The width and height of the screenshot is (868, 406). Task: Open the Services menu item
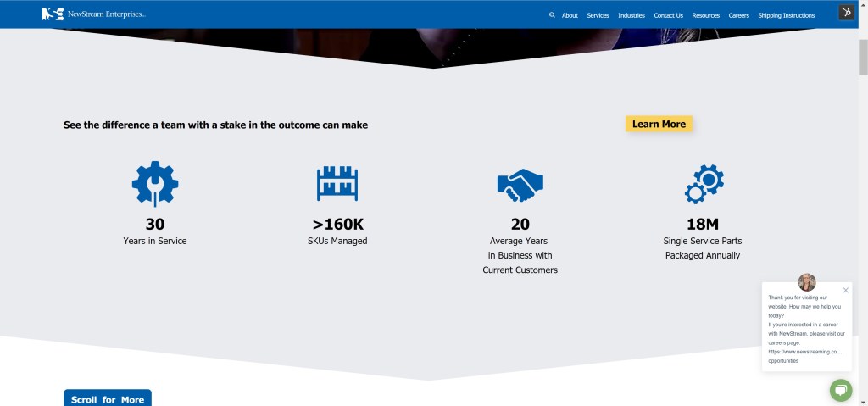(x=598, y=15)
